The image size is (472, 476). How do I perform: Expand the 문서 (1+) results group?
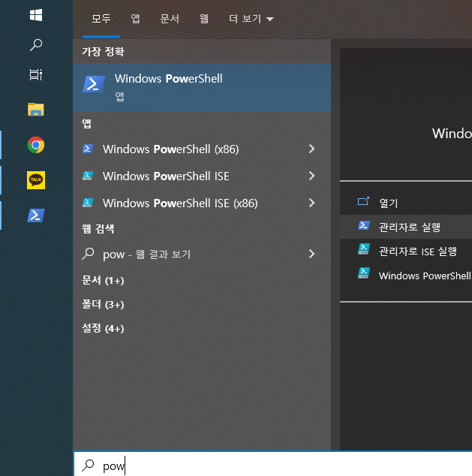(x=103, y=280)
